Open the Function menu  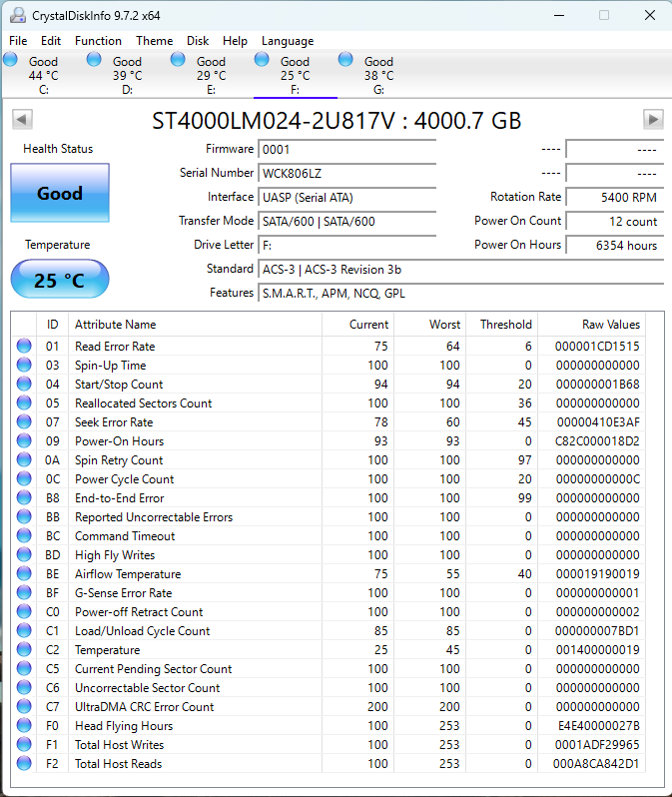tap(98, 41)
